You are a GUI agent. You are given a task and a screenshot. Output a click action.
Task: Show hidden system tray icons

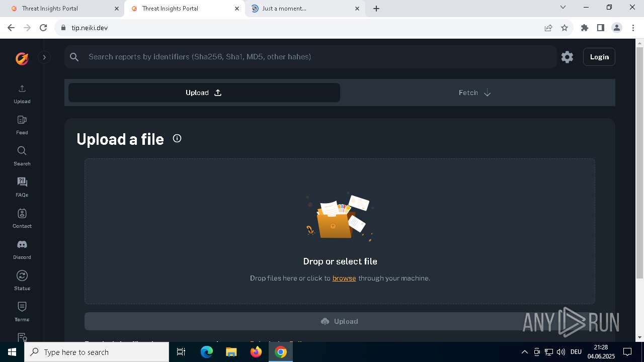point(524,352)
